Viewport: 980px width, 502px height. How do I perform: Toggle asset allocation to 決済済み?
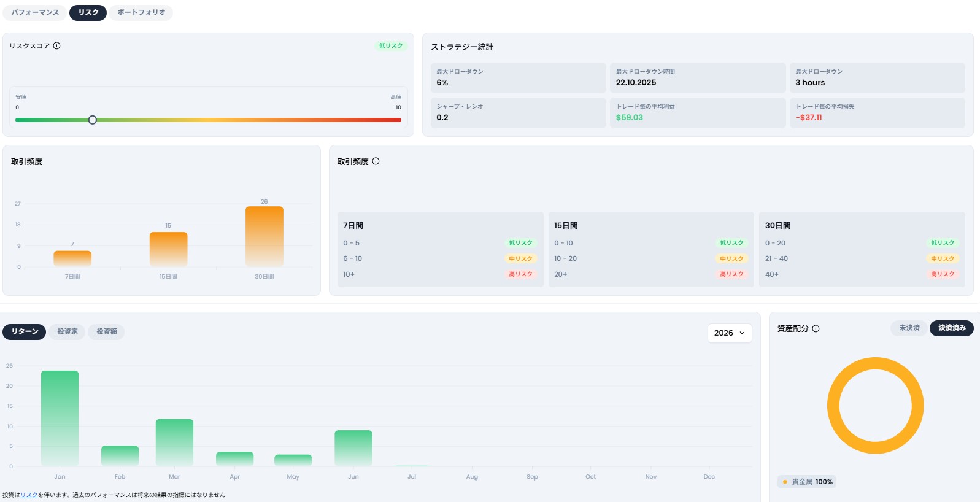(952, 328)
